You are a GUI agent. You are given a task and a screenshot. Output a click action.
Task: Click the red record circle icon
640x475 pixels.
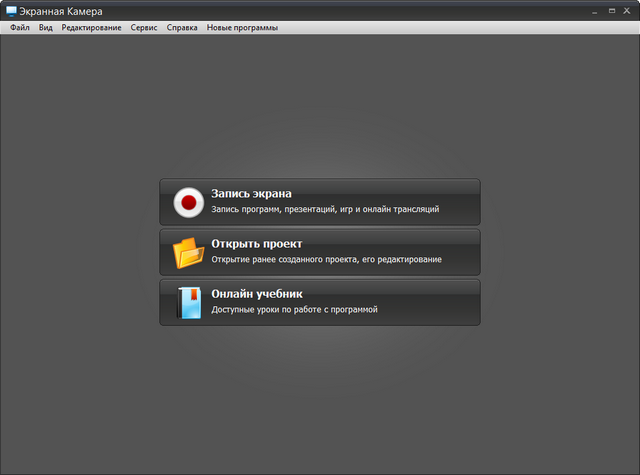[x=188, y=202]
